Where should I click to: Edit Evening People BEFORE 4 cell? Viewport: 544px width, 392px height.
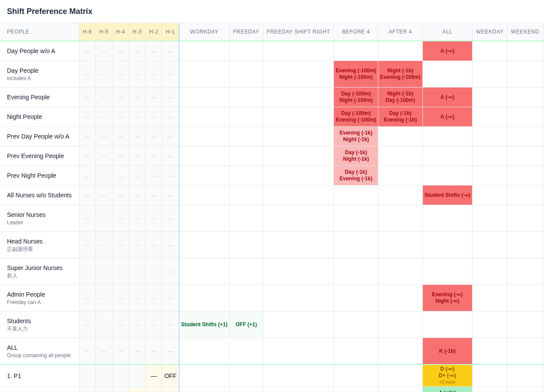(x=356, y=97)
